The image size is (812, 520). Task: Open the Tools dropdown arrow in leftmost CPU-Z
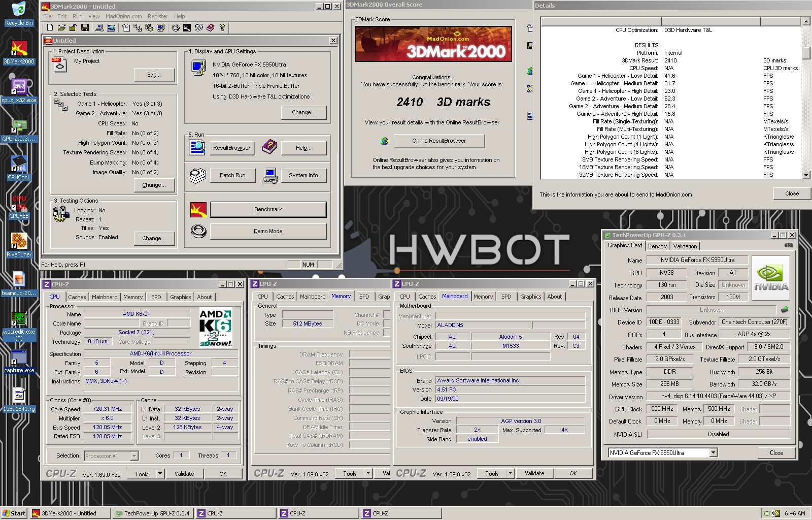[x=160, y=474]
